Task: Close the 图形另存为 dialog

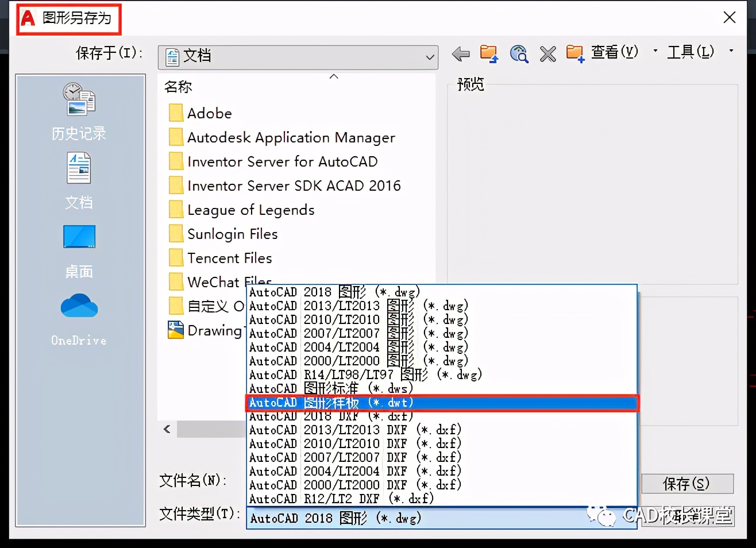Action: [730, 17]
